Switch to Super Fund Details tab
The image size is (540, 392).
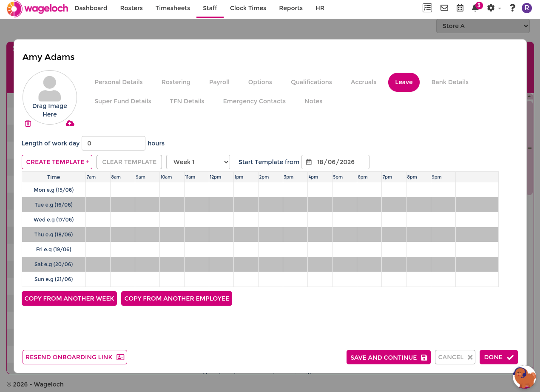(x=123, y=101)
